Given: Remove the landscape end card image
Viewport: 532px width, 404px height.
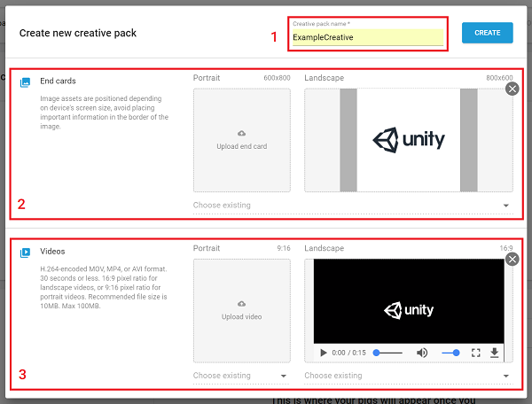Looking at the screenshot, I should click(x=512, y=89).
